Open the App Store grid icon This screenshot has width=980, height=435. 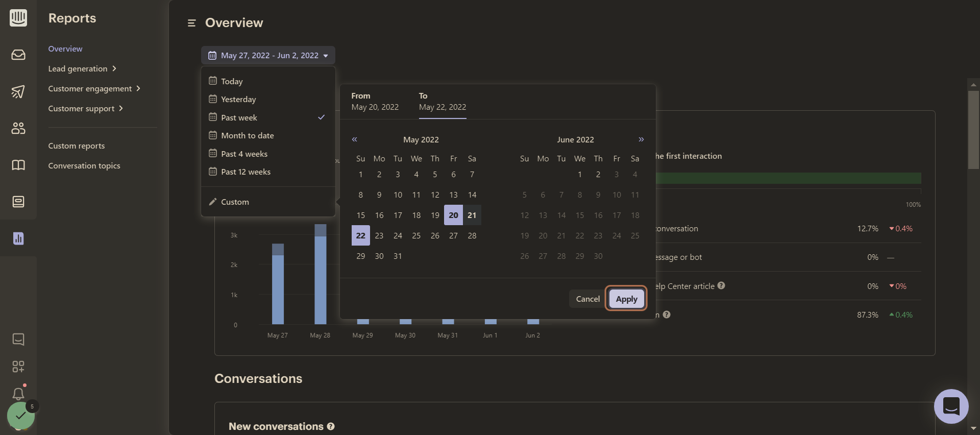click(18, 367)
